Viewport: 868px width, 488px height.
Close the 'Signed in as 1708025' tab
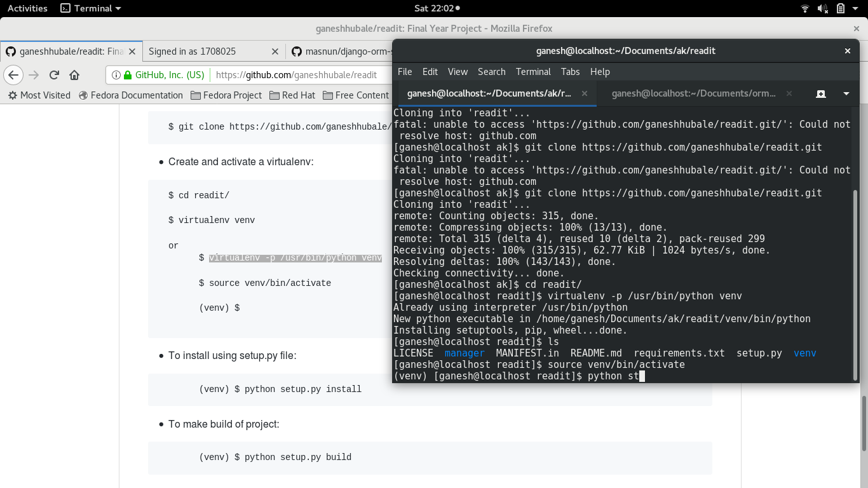275,51
